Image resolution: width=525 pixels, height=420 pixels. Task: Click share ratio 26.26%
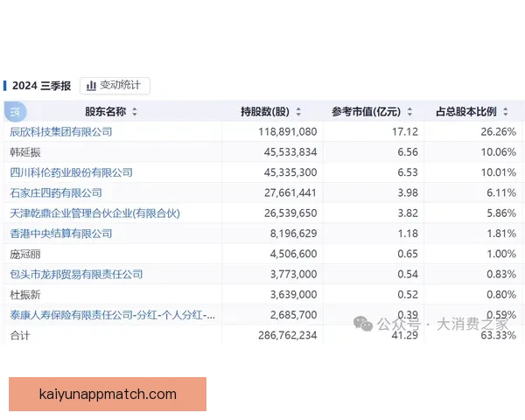pos(498,132)
